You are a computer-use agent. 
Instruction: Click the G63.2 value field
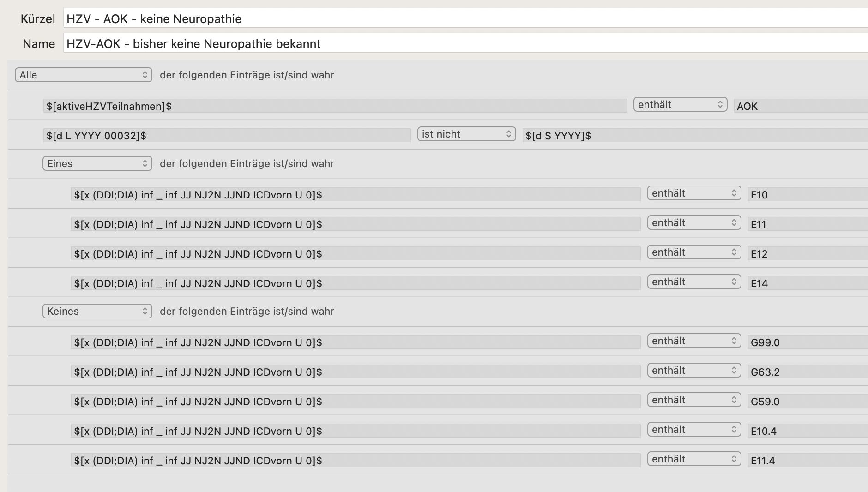coord(808,372)
